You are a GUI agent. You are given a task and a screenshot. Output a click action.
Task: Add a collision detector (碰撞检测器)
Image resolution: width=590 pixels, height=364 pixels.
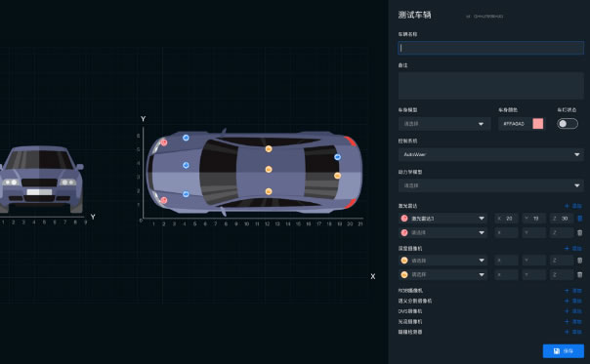(573, 332)
